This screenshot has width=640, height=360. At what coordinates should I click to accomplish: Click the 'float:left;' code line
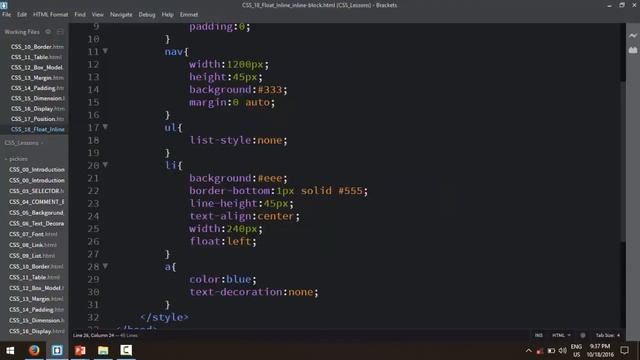[x=223, y=241]
